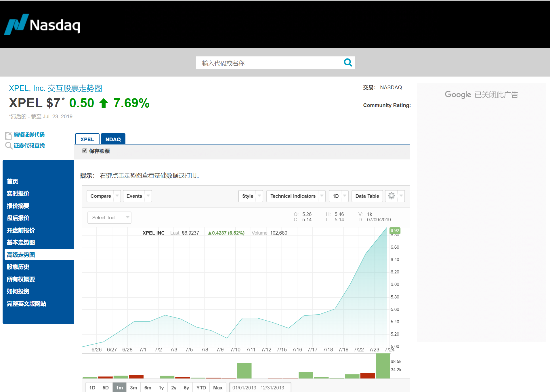The height and width of the screenshot is (392, 550).
Task: Open the Data Table
Action: click(367, 196)
